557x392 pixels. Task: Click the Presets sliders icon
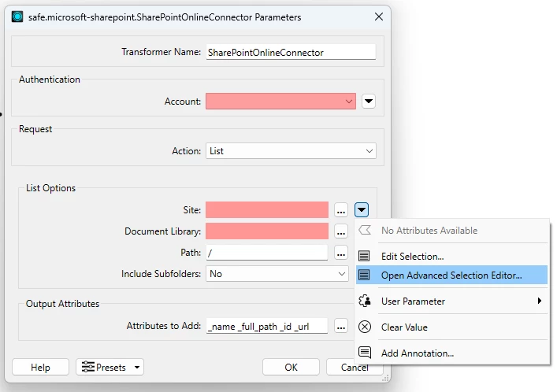[88, 367]
